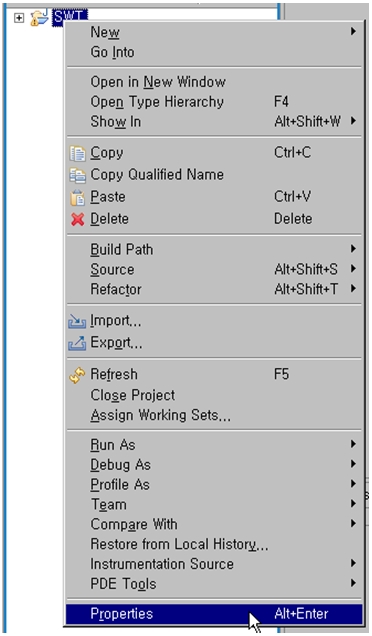Viewport: 372px width, 636px height.
Task: Click the red Delete X icon
Action: pyautogui.click(x=77, y=219)
